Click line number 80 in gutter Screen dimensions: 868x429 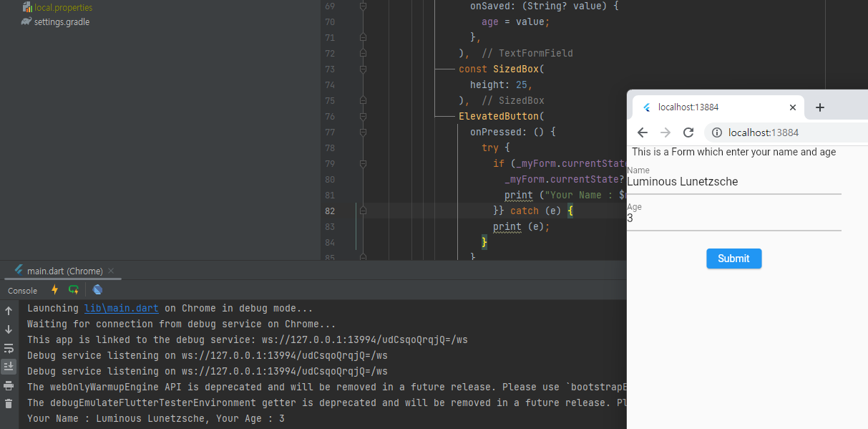click(x=329, y=179)
